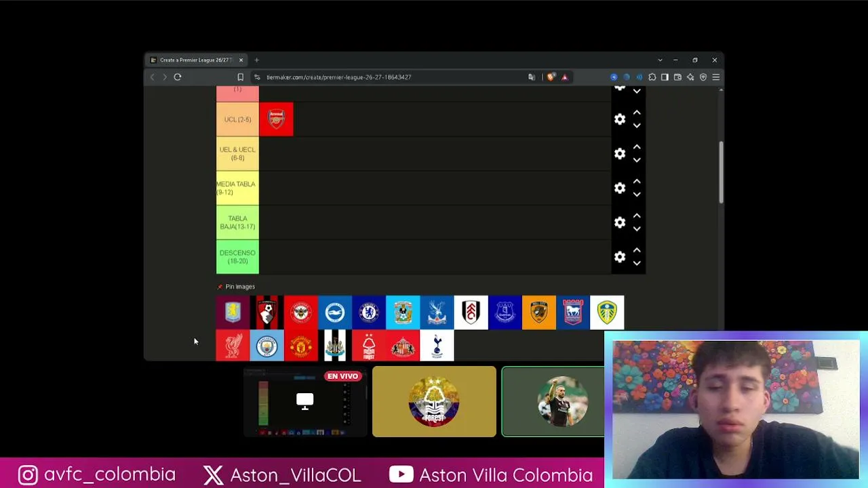868x488 pixels.
Task: Pick the Coventry City crest
Action: pos(403,312)
